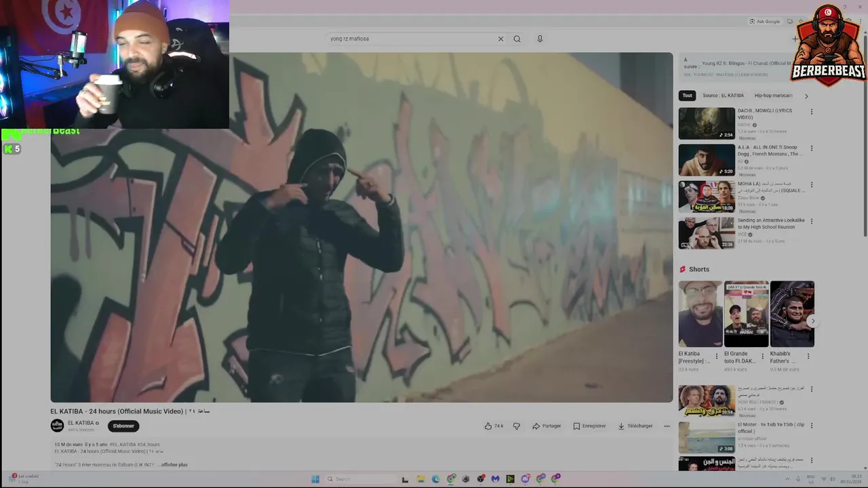Viewport: 868px width, 488px height.
Task: Open MOHA LA Zisou Show thumbnail
Action: click(707, 197)
